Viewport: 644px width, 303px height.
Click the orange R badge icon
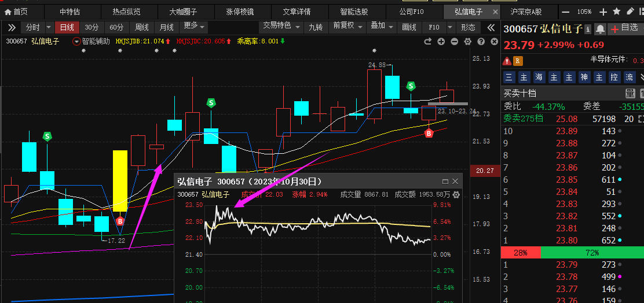pyautogui.click(x=518, y=61)
